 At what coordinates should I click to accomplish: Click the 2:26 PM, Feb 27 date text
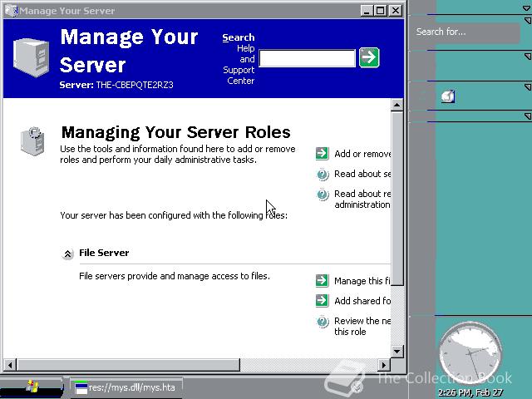point(470,392)
